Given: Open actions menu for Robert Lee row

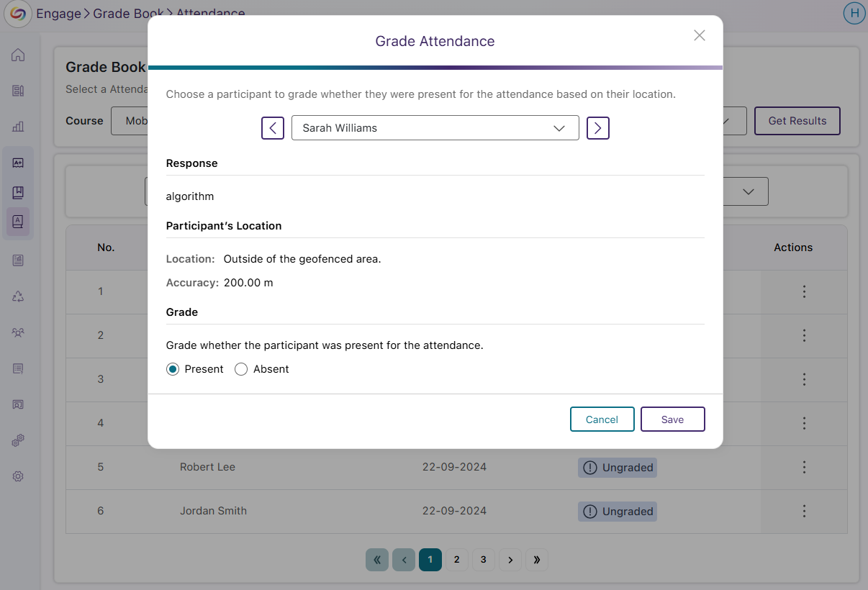Looking at the screenshot, I should pyautogui.click(x=804, y=468).
